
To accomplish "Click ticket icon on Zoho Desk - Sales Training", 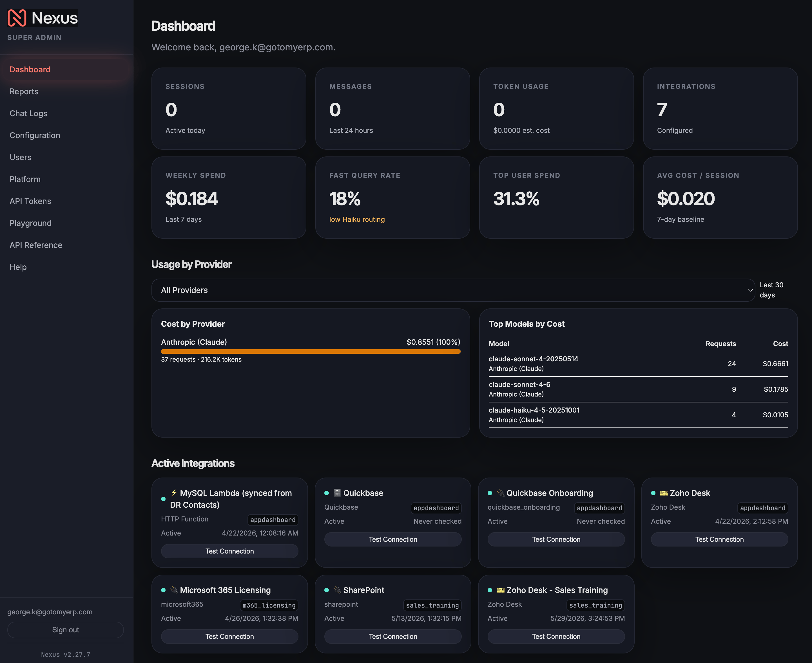I will (x=500, y=590).
